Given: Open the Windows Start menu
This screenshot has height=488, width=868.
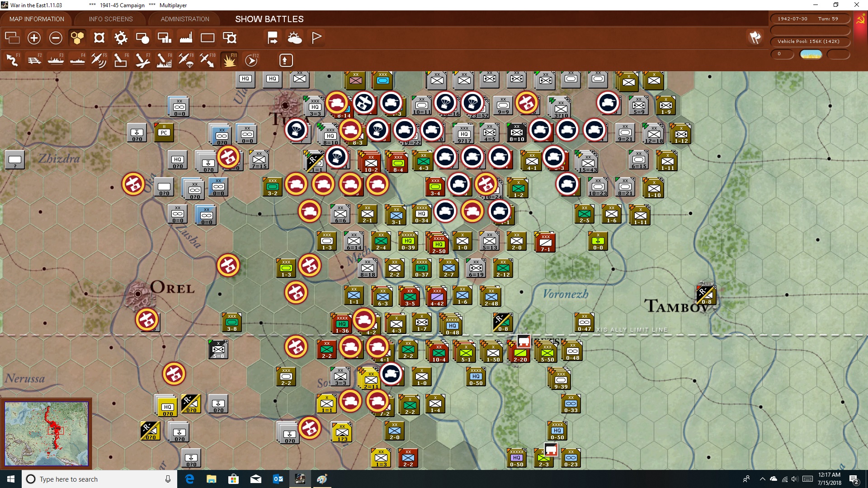Looking at the screenshot, I should [11, 479].
